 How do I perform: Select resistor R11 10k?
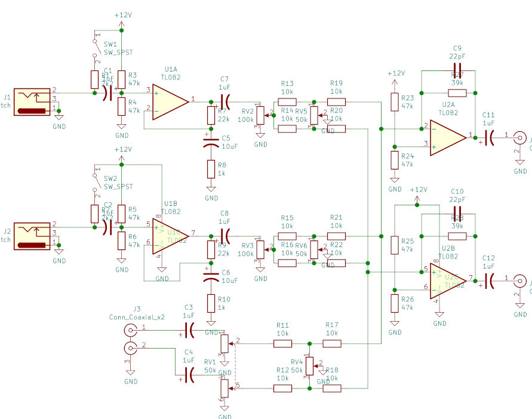(x=282, y=344)
